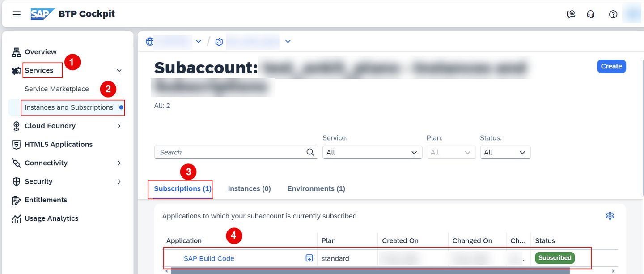Open Service Marketplace in the sidebar

point(57,89)
